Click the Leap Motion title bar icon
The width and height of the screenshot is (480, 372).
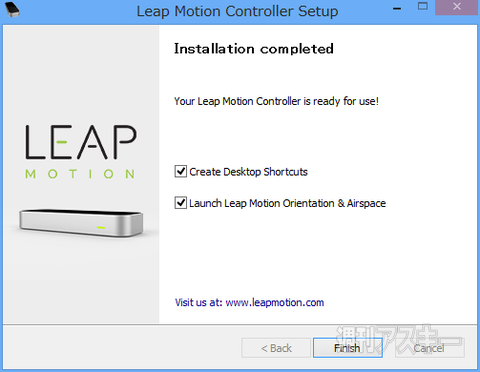(13, 9)
